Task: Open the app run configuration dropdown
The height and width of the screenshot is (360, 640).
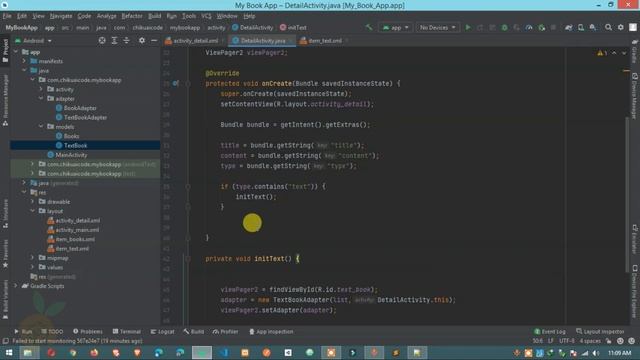Action: click(396, 27)
